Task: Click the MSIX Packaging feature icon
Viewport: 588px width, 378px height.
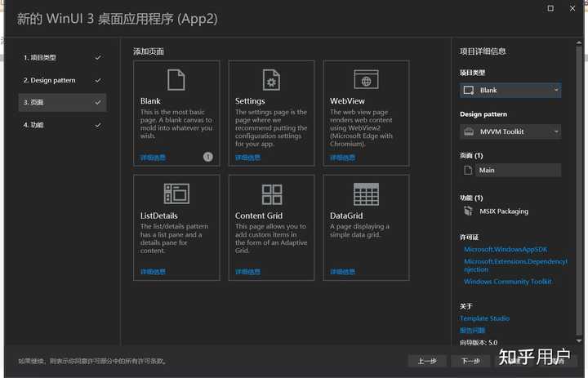Action: (468, 211)
